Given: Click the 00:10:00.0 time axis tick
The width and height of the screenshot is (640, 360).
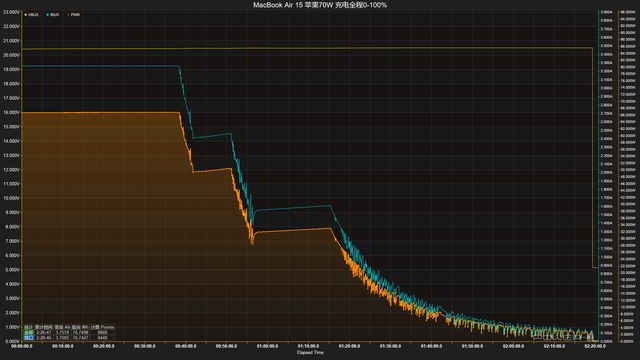Looking at the screenshot, I should 63,346.
